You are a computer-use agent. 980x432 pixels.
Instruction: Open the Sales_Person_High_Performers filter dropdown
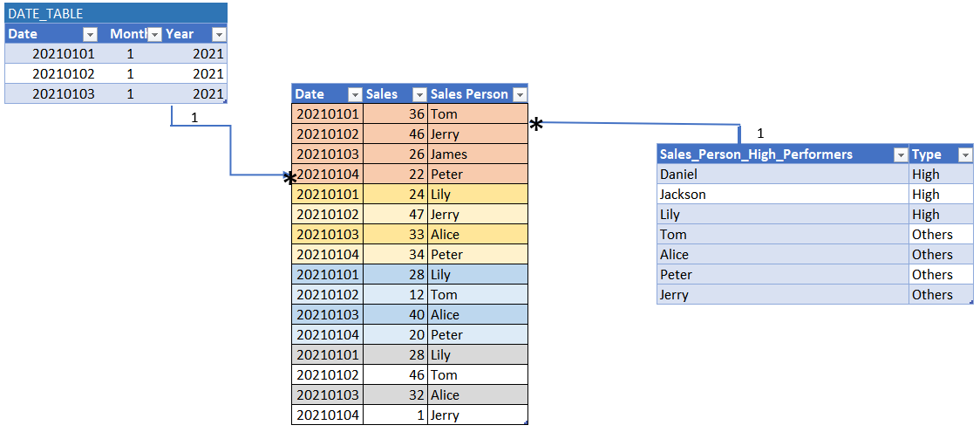pos(901,154)
